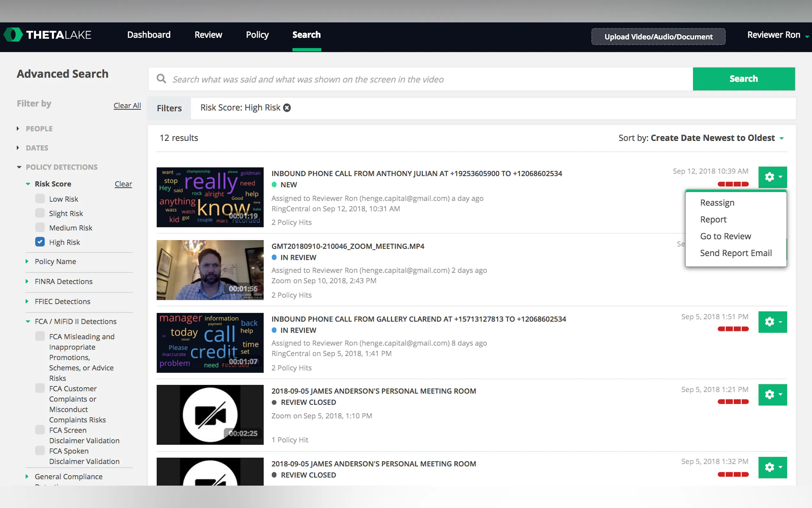The width and height of the screenshot is (812, 508).
Task: Uncheck the High Risk checkbox
Action: (x=40, y=242)
